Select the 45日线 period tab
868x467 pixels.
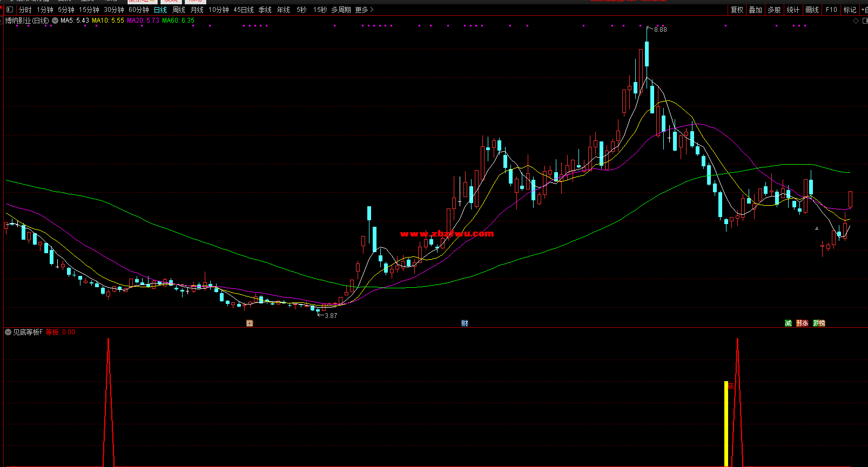(x=244, y=10)
